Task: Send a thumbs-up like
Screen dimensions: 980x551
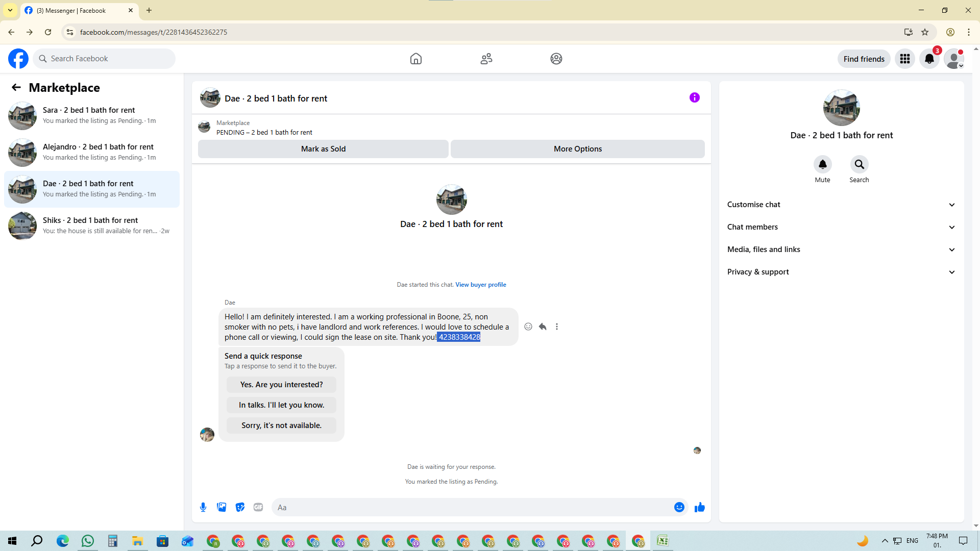Action: 699,507
